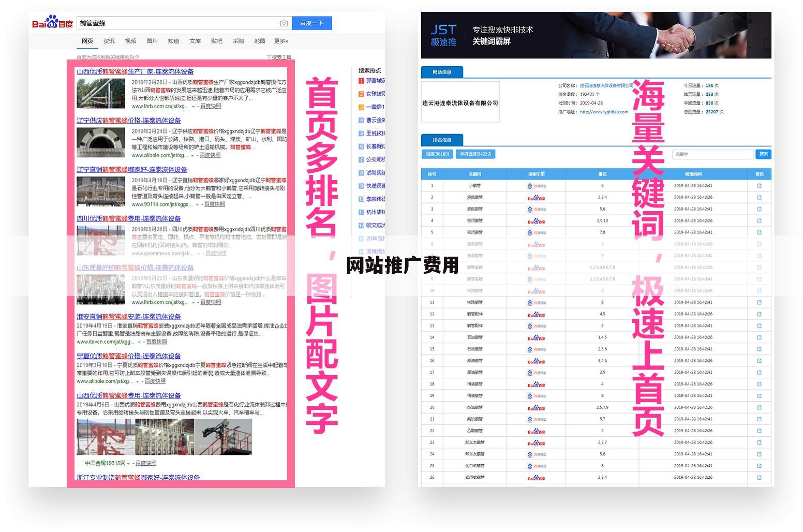This screenshot has width=803, height=532.
Task: Select the 排名信息 tab
Action: coord(442,140)
